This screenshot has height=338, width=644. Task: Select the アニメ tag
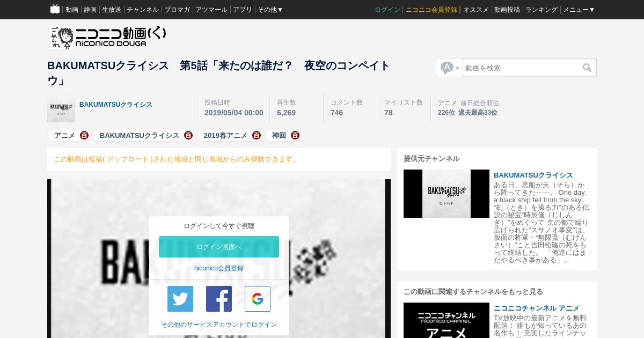[64, 135]
